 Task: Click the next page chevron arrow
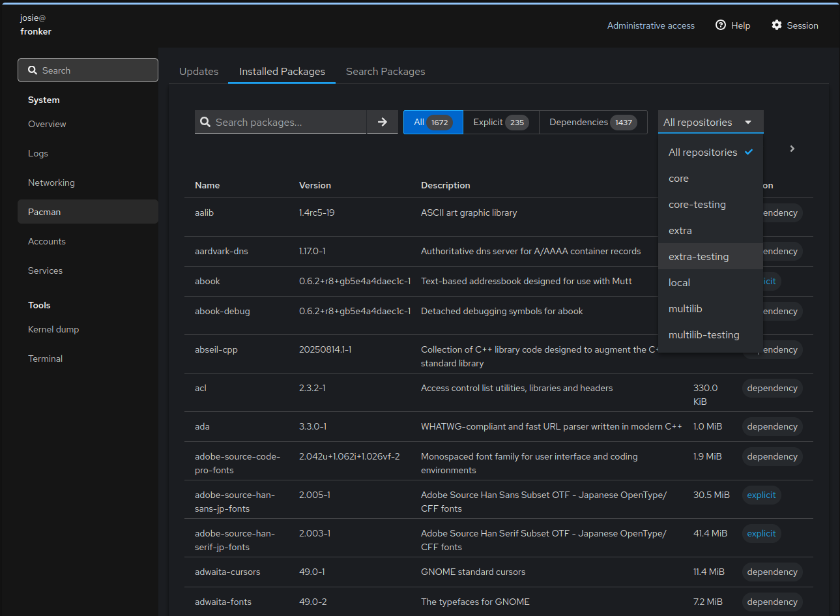tap(792, 149)
